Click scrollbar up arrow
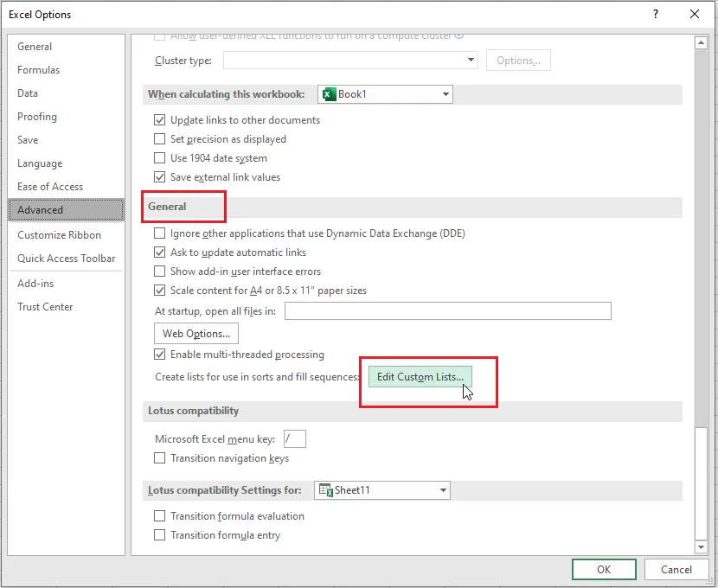Screen dimensions: 718x588 point(701,43)
